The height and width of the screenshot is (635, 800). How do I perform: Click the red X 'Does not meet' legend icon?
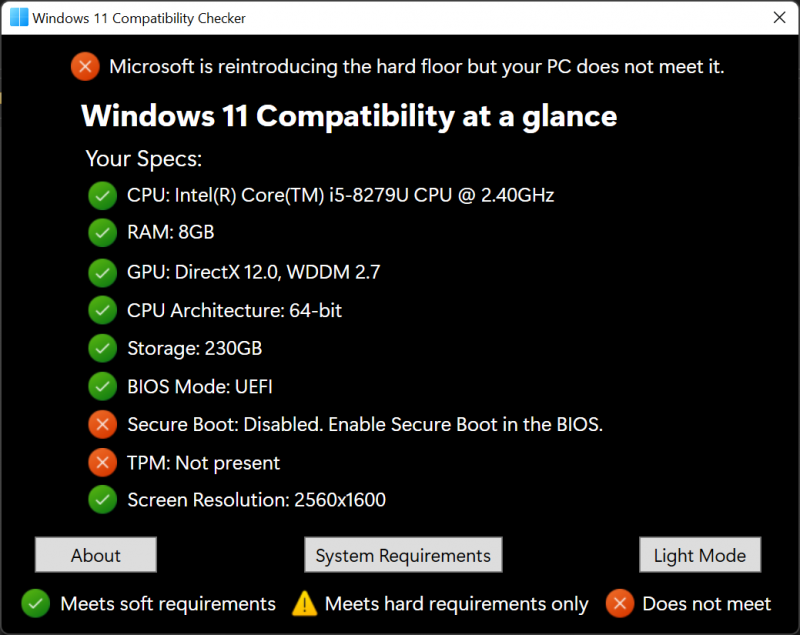pyautogui.click(x=620, y=603)
